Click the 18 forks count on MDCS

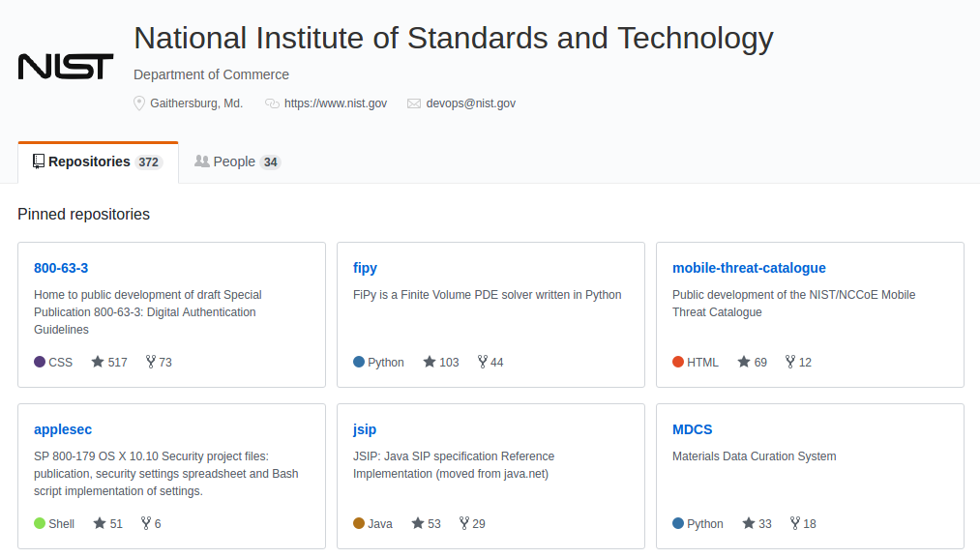click(x=810, y=523)
